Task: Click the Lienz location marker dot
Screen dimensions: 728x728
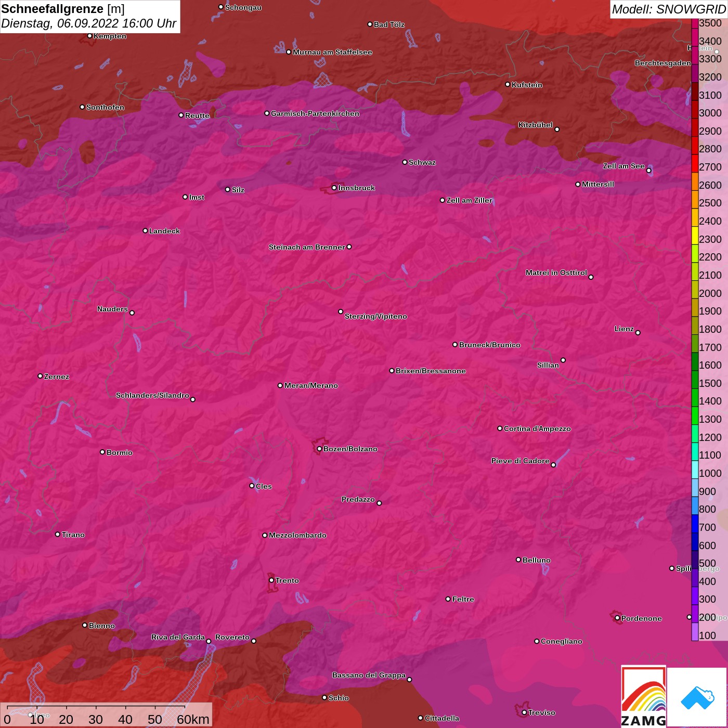Action: pyautogui.click(x=638, y=333)
